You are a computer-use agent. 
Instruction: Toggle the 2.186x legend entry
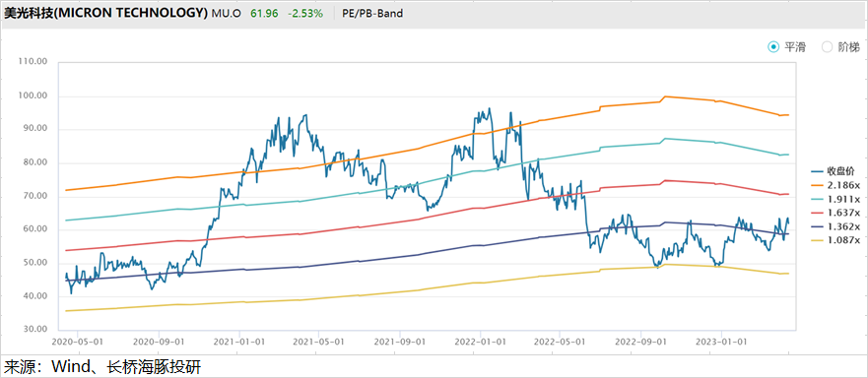pos(836,185)
